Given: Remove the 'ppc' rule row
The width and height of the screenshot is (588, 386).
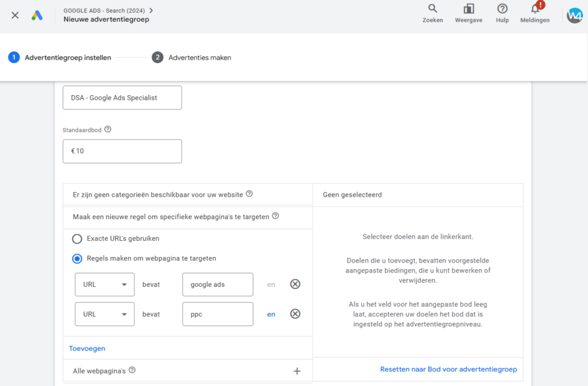Looking at the screenshot, I should tap(295, 314).
